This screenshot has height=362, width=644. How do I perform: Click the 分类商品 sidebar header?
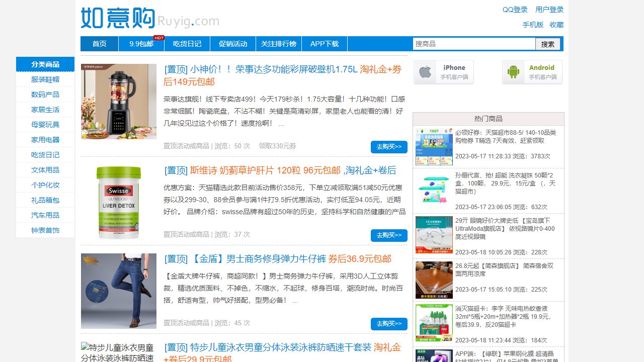(45, 64)
